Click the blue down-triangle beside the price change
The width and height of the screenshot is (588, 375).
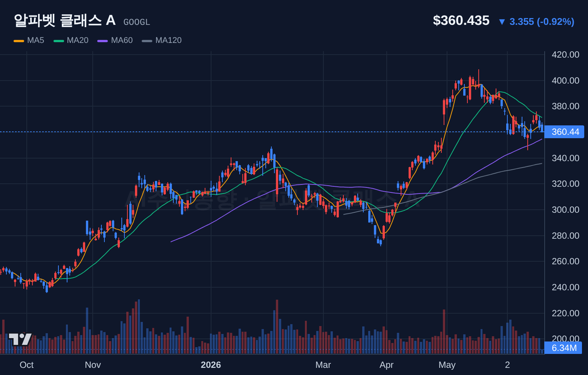coord(502,22)
